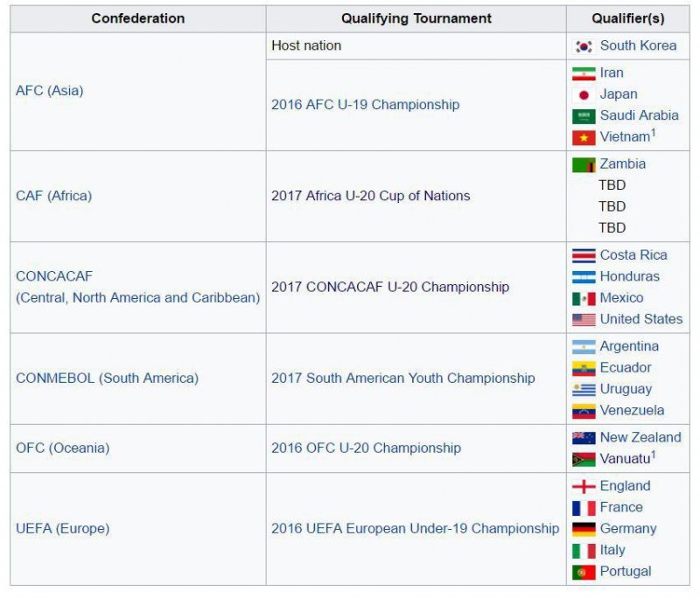The width and height of the screenshot is (700, 598).
Task: Click the England flag icon
Action: [584, 486]
